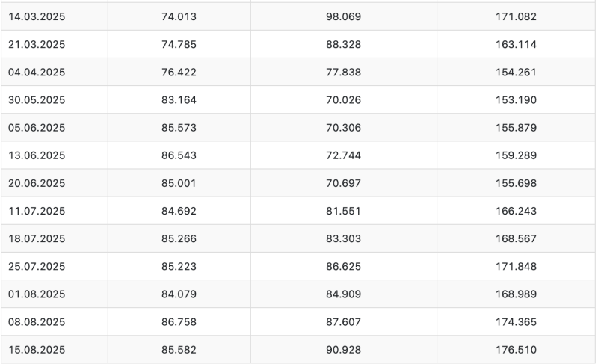Select the 20.06.2025 date cell
The image size is (598, 364).
click(55, 183)
